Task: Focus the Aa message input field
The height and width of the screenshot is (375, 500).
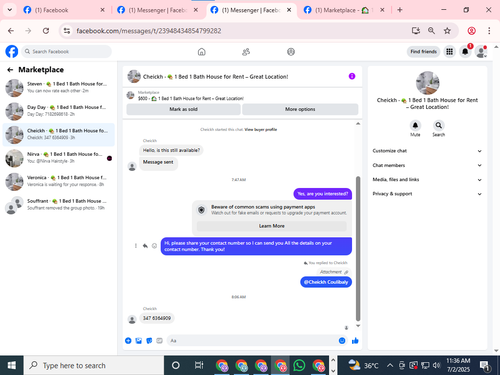Action: (257, 341)
